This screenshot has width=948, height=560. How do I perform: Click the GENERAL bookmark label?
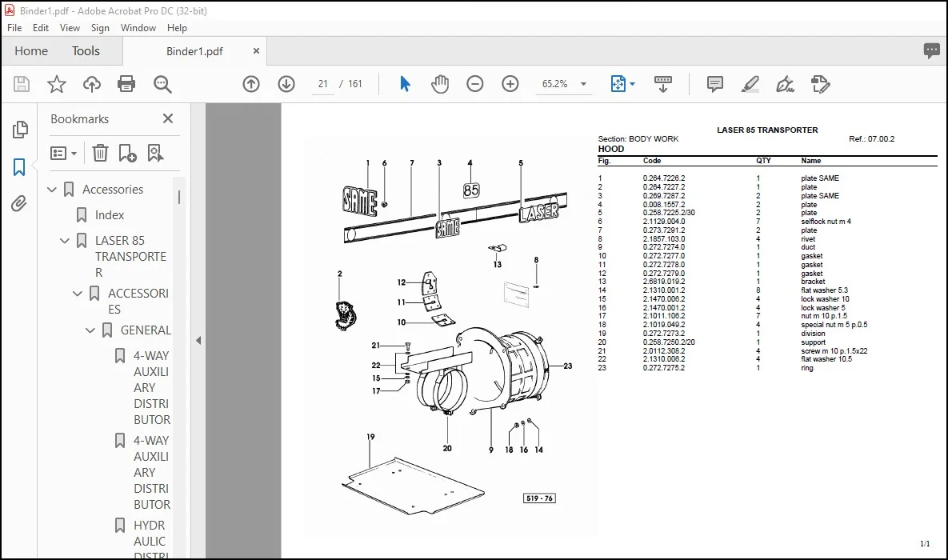coord(146,330)
